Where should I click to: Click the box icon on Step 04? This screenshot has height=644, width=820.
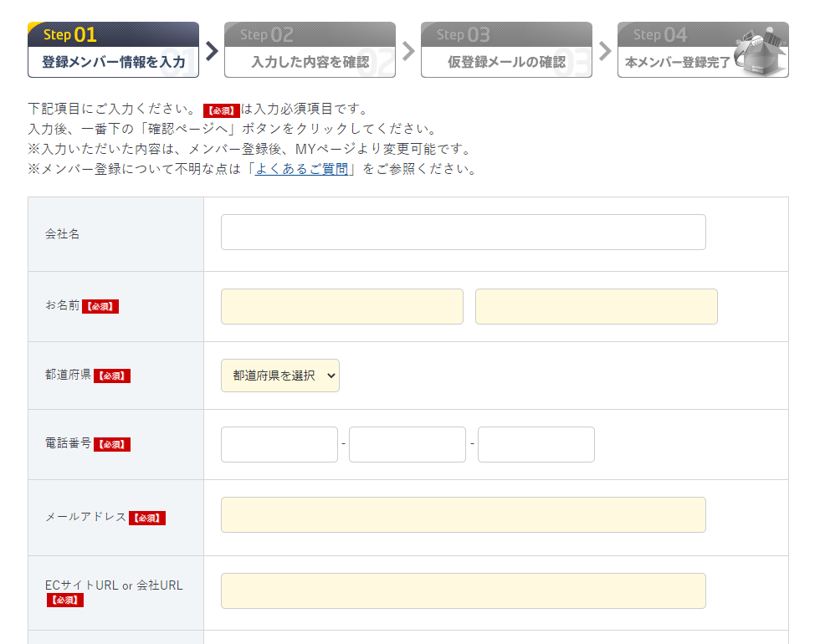(761, 52)
